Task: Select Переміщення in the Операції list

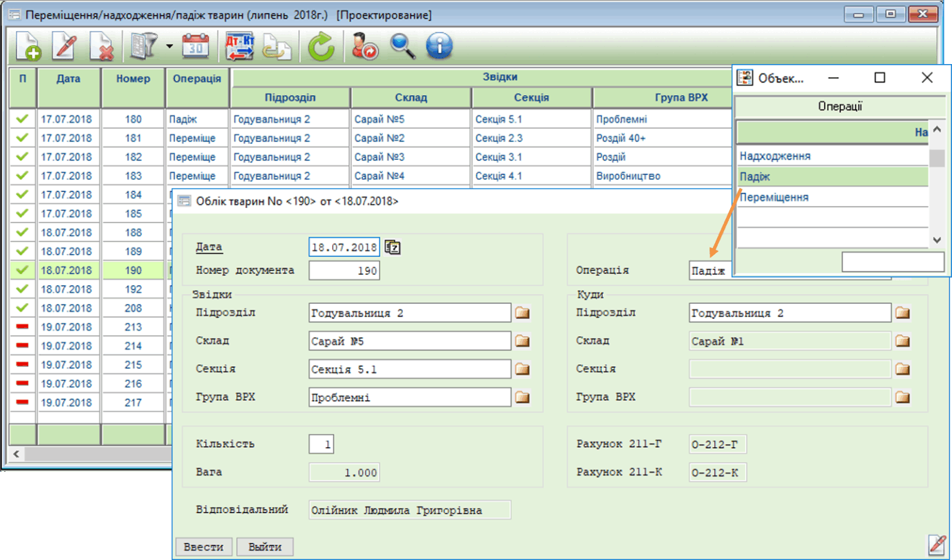Action: coord(774,198)
